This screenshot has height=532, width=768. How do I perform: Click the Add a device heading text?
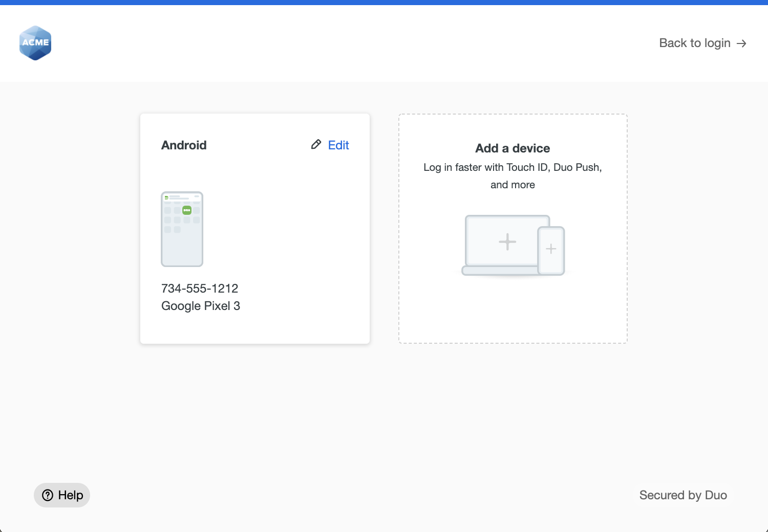(513, 148)
